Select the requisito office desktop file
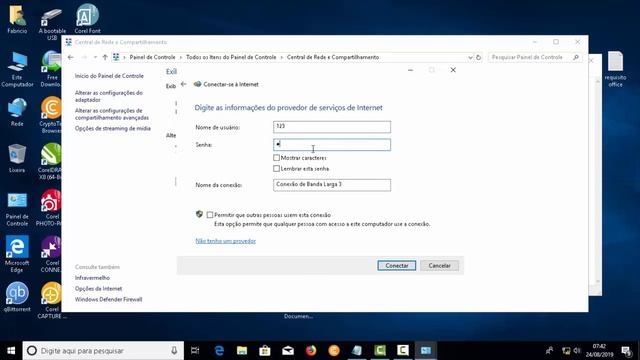The image size is (640, 360). coord(616,69)
